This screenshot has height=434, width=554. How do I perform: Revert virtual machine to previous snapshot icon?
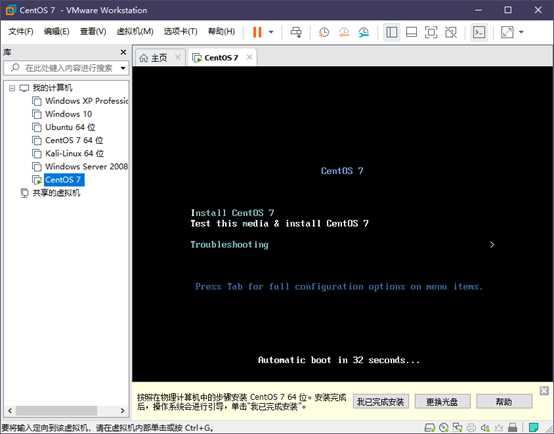344,32
